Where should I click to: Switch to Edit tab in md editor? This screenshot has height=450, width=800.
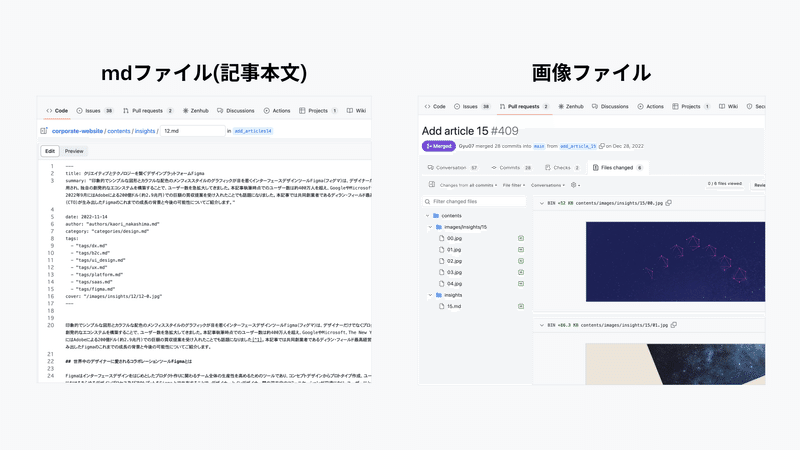50,151
